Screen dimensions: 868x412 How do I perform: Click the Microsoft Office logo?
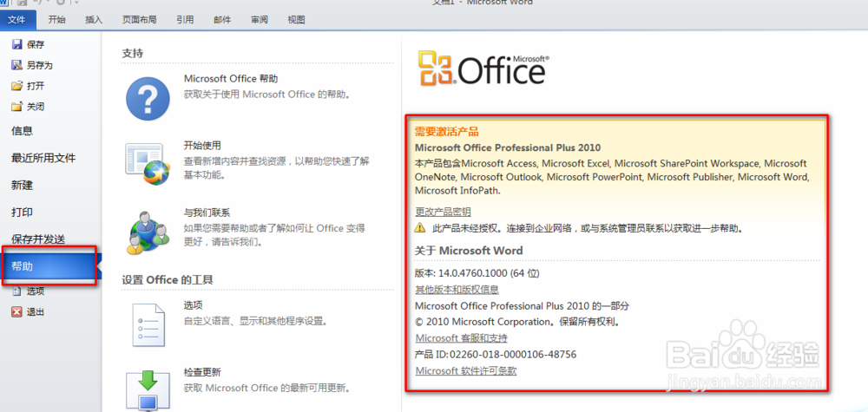(483, 69)
